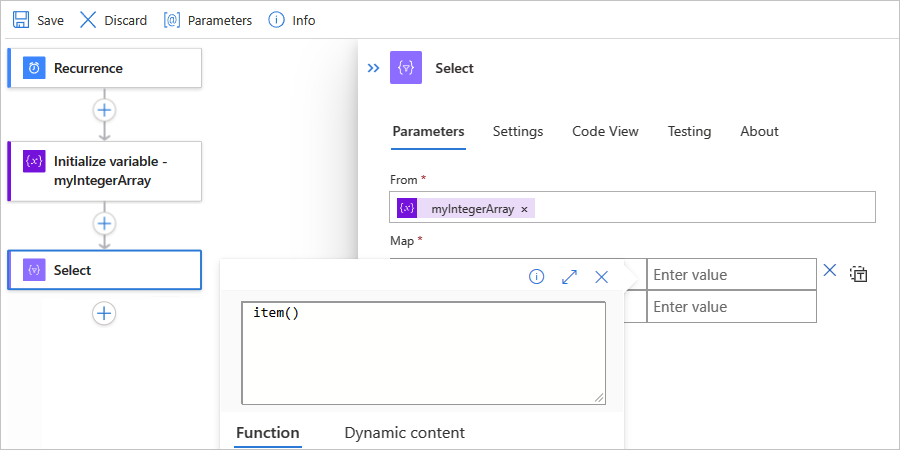Expand the expression editor full screen
The width and height of the screenshot is (900, 450).
[569, 277]
